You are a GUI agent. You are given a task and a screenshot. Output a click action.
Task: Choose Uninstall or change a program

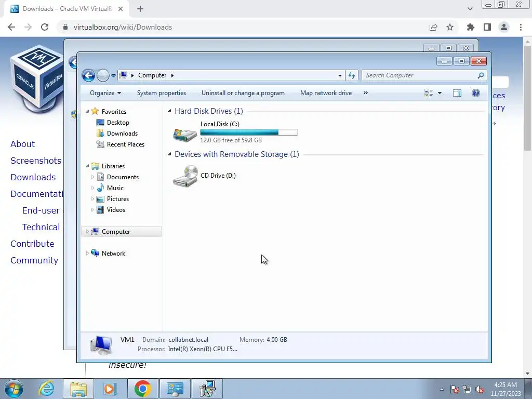pos(243,93)
